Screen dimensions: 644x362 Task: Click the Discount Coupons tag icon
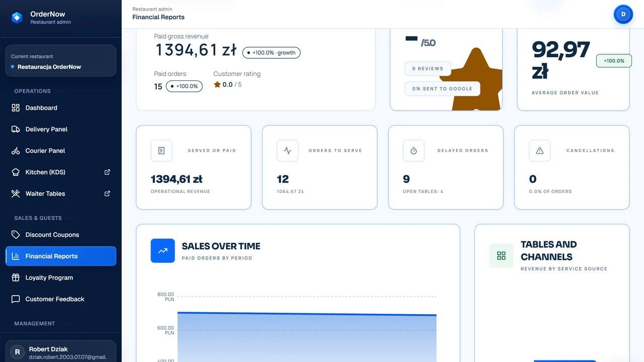click(x=16, y=235)
